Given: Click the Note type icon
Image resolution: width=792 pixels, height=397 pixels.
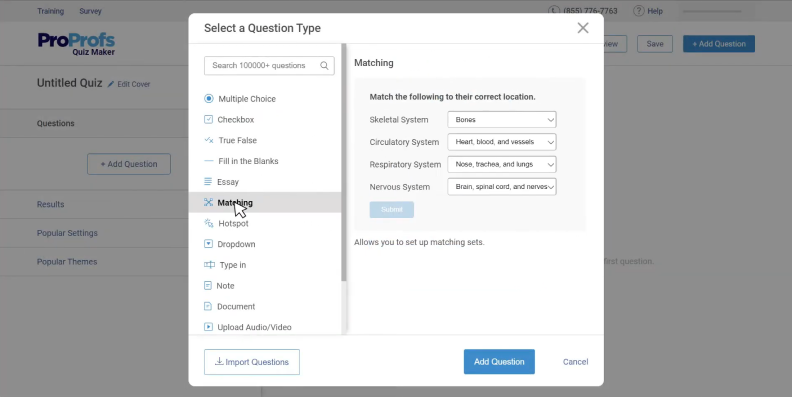Looking at the screenshot, I should pyautogui.click(x=208, y=285).
